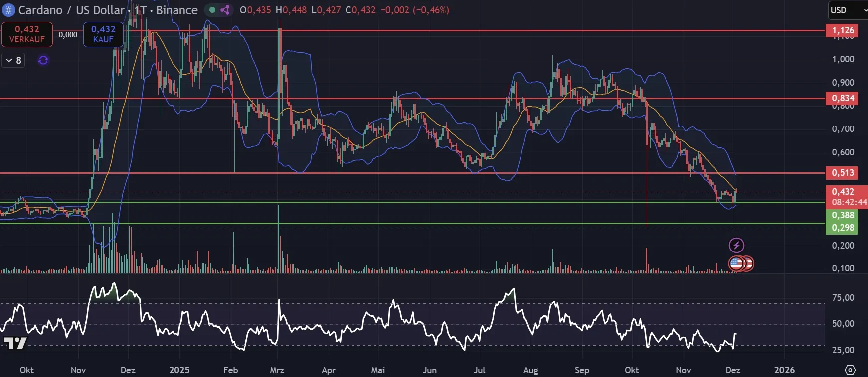Click the Cardano coin logo icon
The image size is (868, 377).
[x=9, y=10]
